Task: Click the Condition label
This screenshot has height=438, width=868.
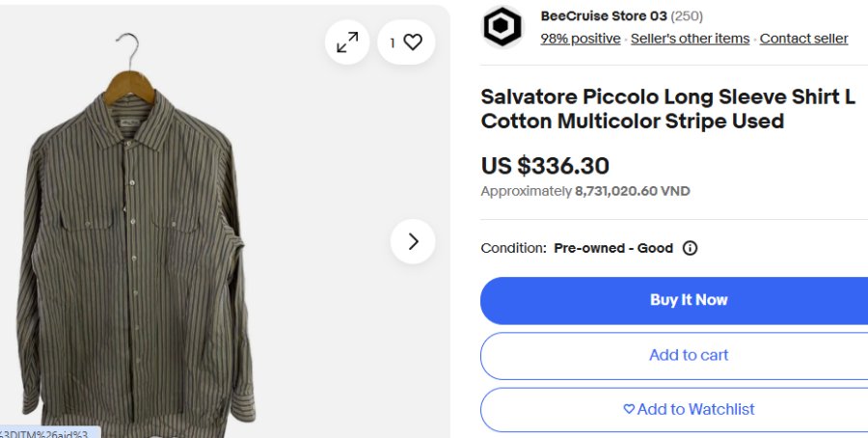Action: click(513, 248)
